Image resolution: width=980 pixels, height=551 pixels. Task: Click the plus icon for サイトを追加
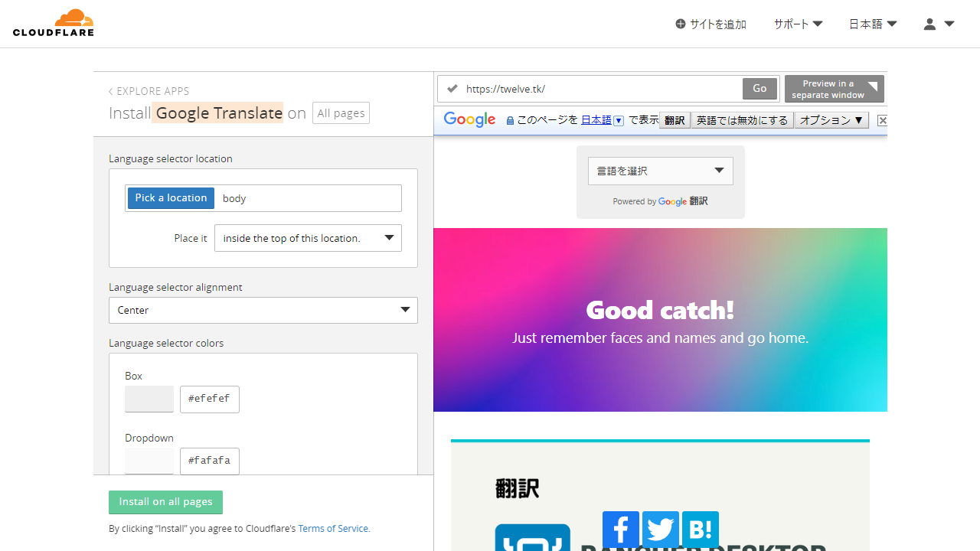point(680,24)
